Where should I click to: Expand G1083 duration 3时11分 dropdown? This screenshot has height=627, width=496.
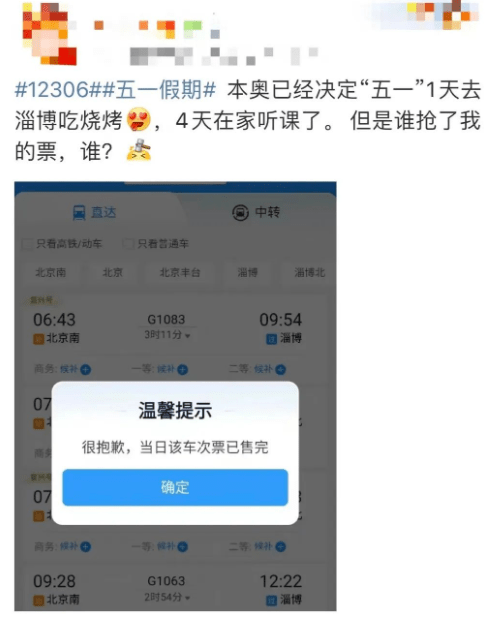click(x=167, y=335)
